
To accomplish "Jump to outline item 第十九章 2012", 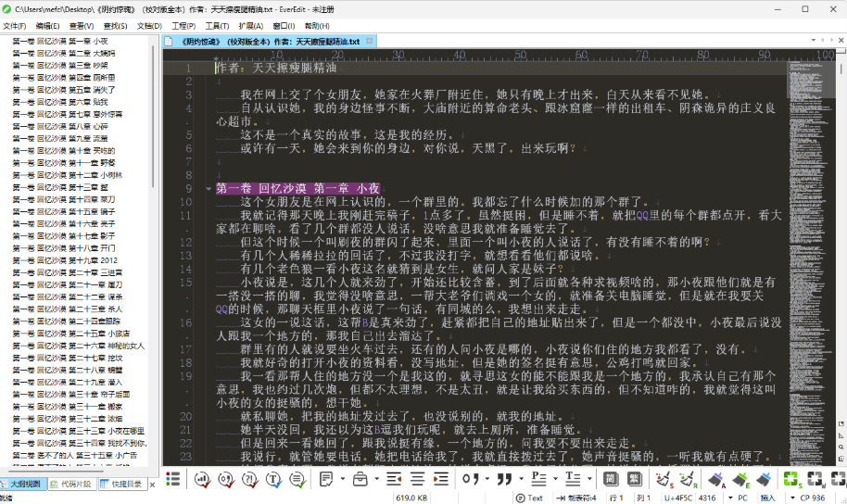I will [x=65, y=260].
